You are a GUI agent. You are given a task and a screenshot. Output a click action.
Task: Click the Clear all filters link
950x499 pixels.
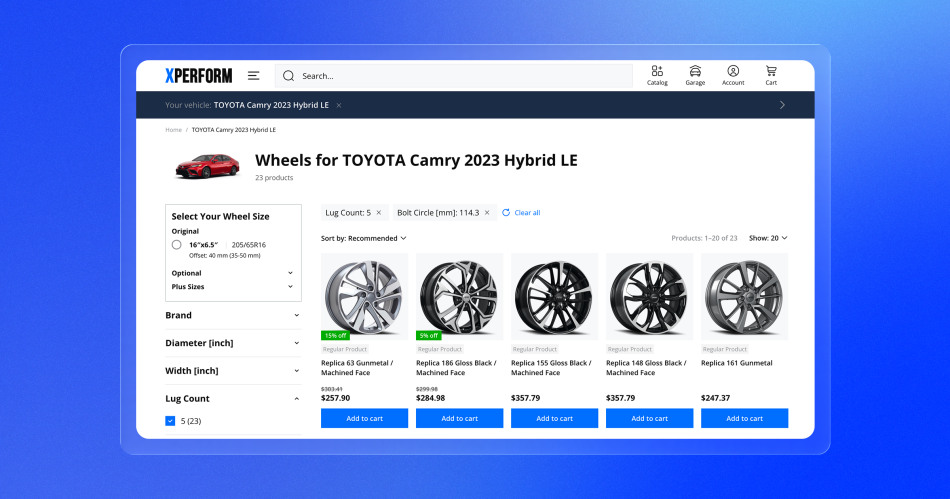click(x=526, y=213)
